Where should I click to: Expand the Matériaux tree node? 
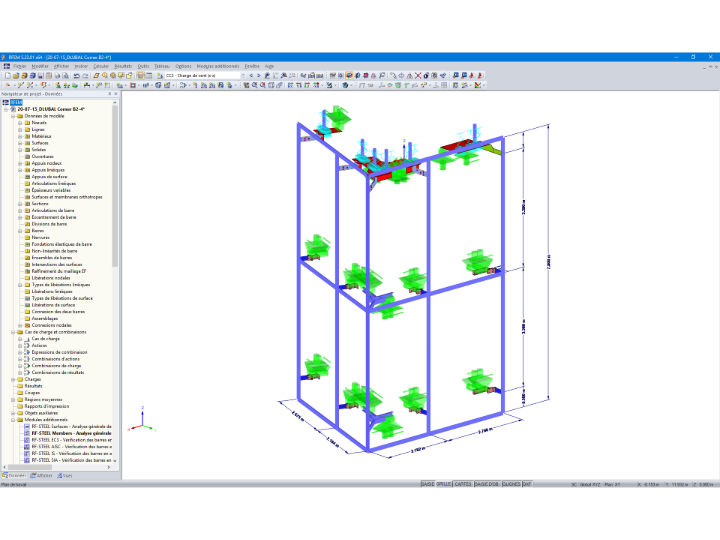(x=20, y=136)
